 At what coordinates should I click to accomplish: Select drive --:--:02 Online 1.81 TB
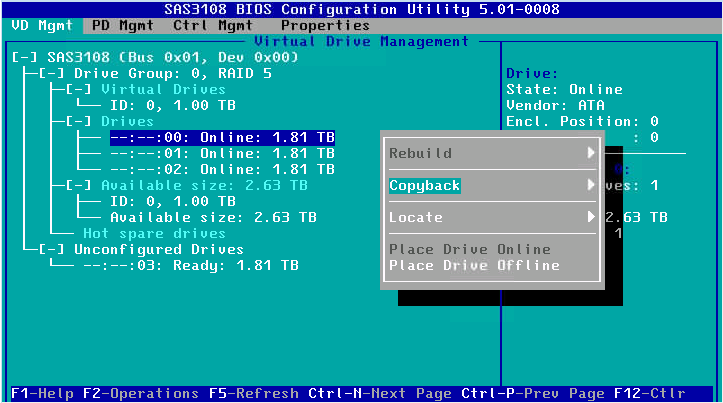tap(222, 169)
